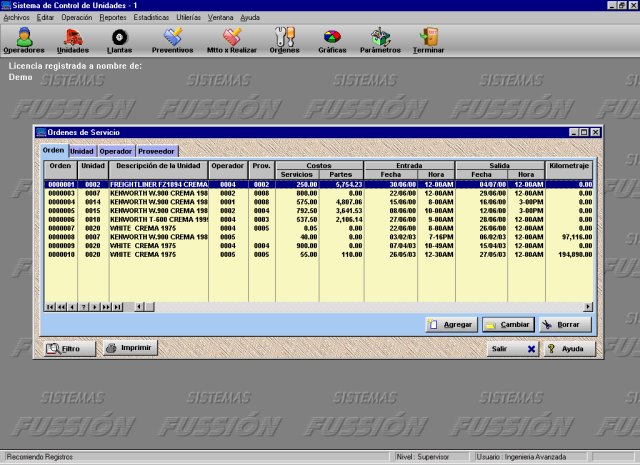Open the Reportes menu

coord(113,18)
